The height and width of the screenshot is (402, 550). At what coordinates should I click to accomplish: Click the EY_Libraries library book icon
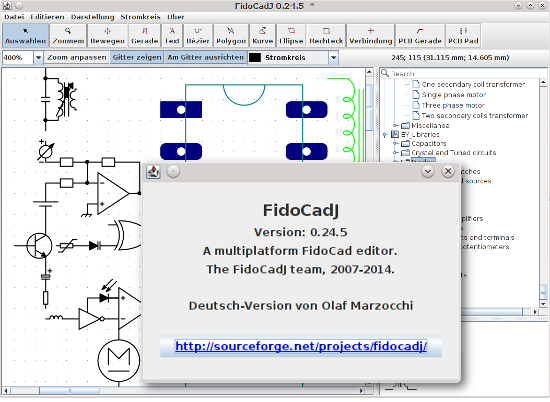pyautogui.click(x=395, y=134)
